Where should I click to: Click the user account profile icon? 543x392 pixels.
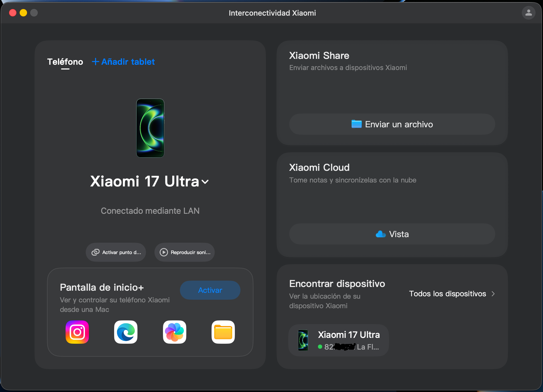[x=528, y=13]
